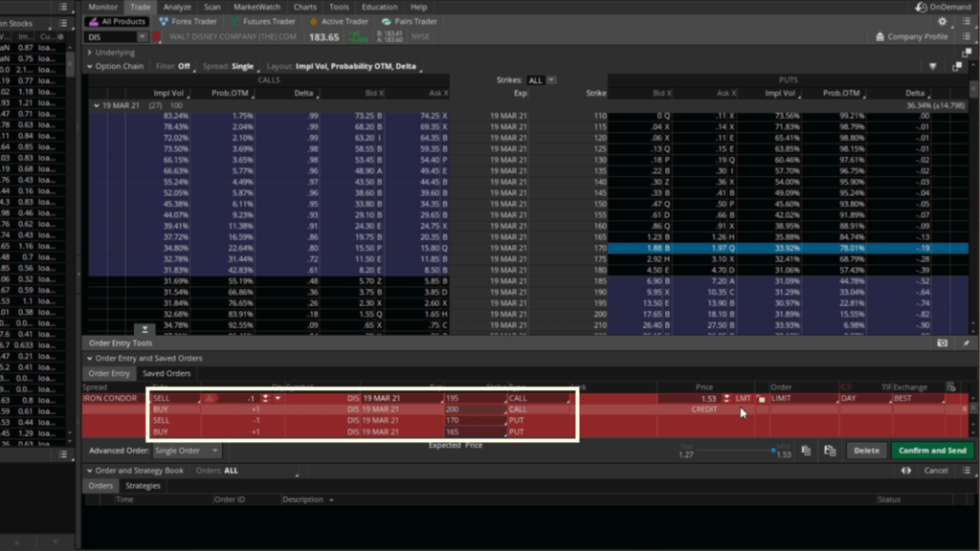Viewport: 980px width, 551px height.
Task: Select the 170 strike put row bid 1.88
Action: 788,248
